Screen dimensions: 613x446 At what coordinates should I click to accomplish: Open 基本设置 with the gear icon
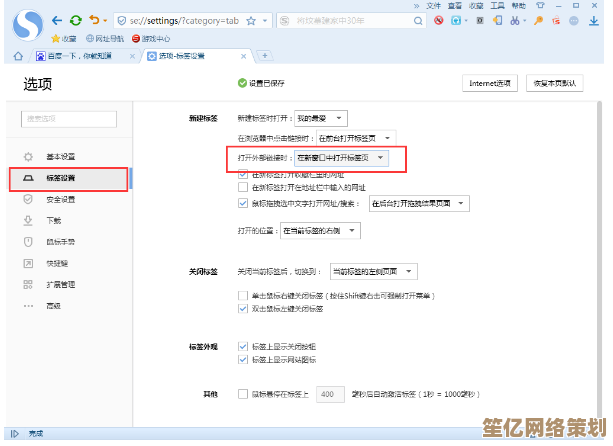click(x=60, y=157)
